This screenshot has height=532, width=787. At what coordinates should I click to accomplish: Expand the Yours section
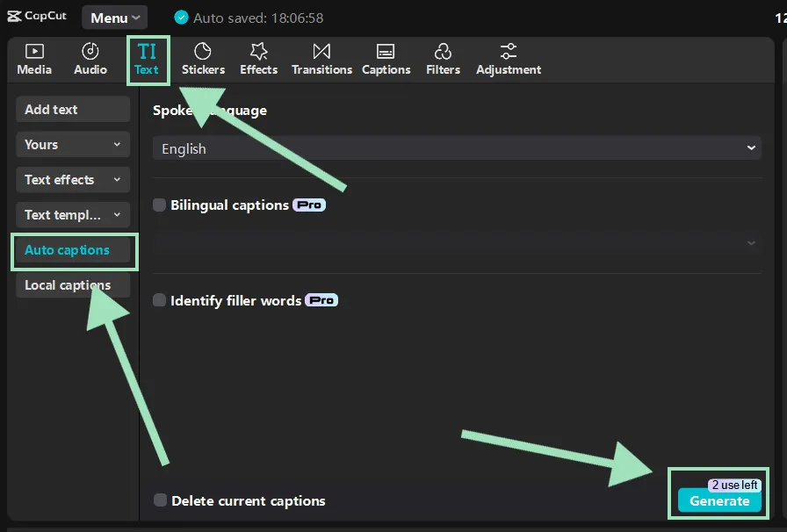click(73, 145)
